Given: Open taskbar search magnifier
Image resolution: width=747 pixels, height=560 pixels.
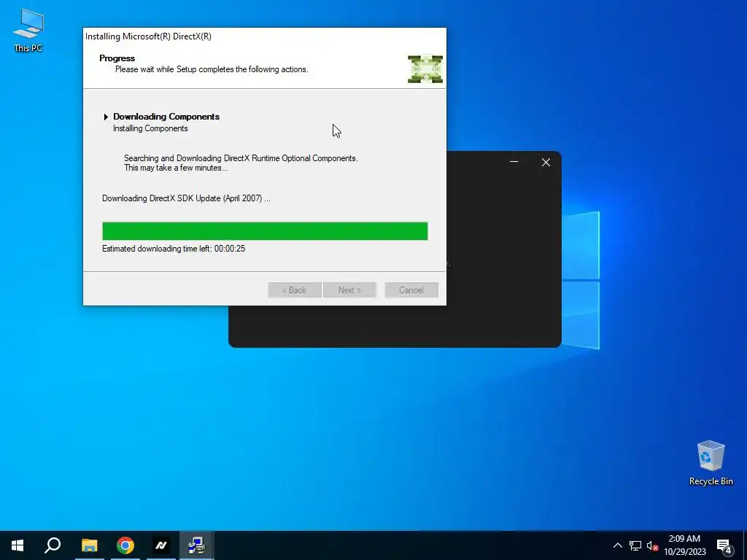Looking at the screenshot, I should [x=53, y=545].
